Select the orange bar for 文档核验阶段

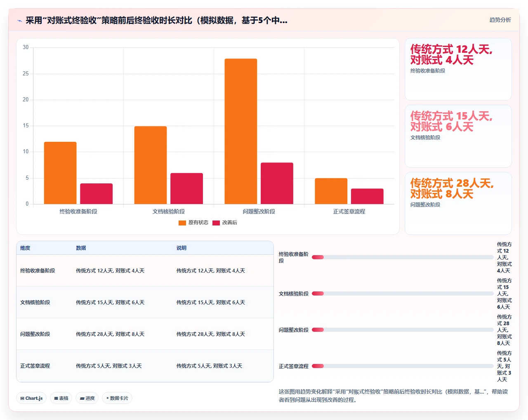pyautogui.click(x=151, y=165)
